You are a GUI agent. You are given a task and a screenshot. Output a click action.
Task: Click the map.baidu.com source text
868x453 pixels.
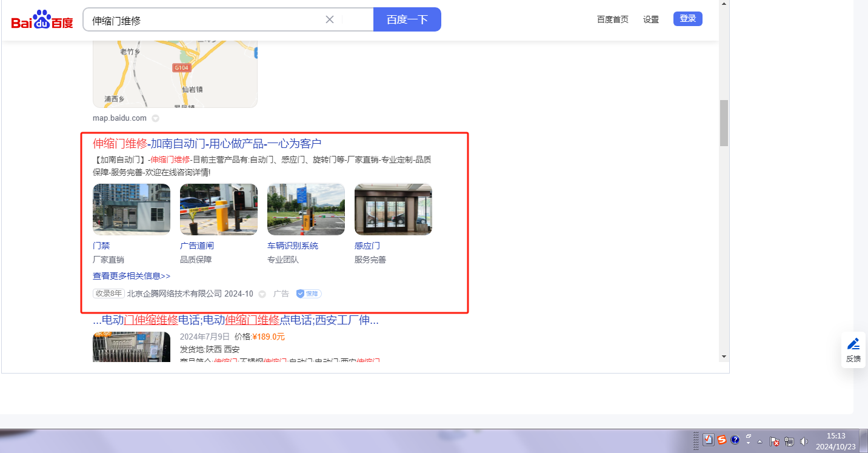pyautogui.click(x=119, y=118)
